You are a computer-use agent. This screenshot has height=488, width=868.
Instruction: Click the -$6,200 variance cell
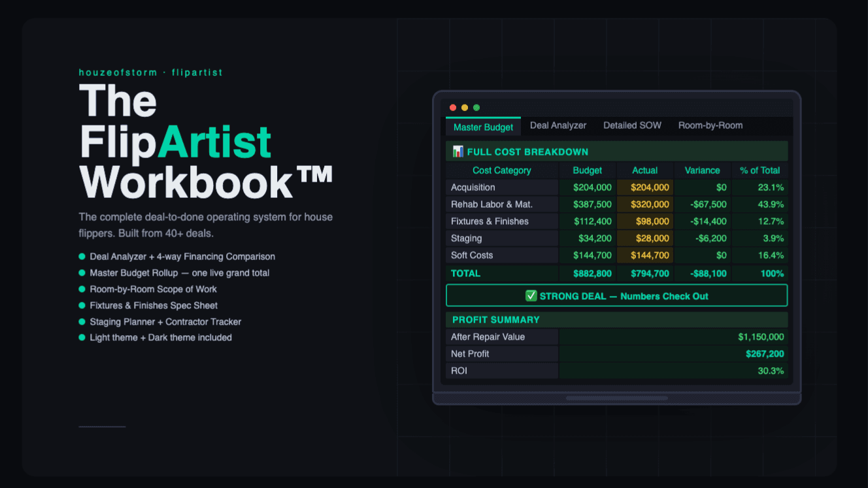(703, 238)
